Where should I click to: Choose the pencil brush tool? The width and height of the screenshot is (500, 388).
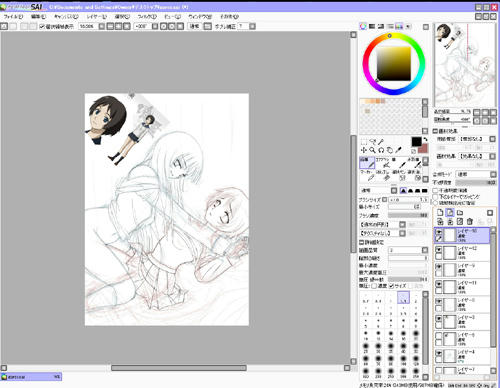click(x=367, y=163)
